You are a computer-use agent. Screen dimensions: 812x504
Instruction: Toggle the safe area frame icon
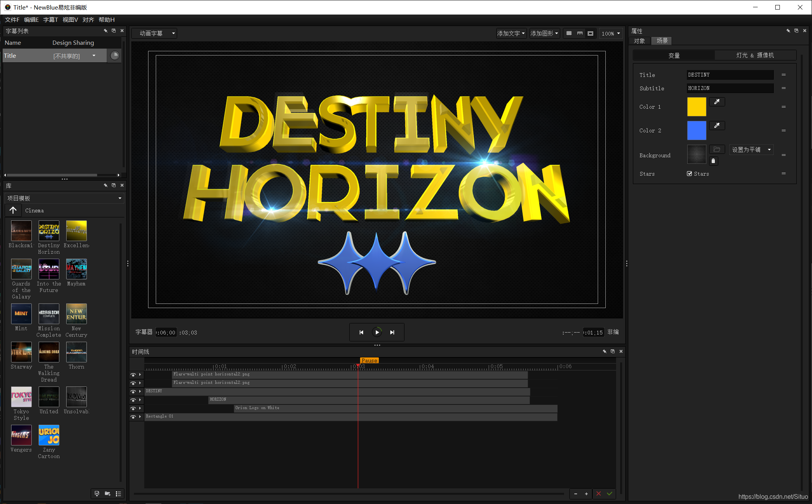click(590, 33)
